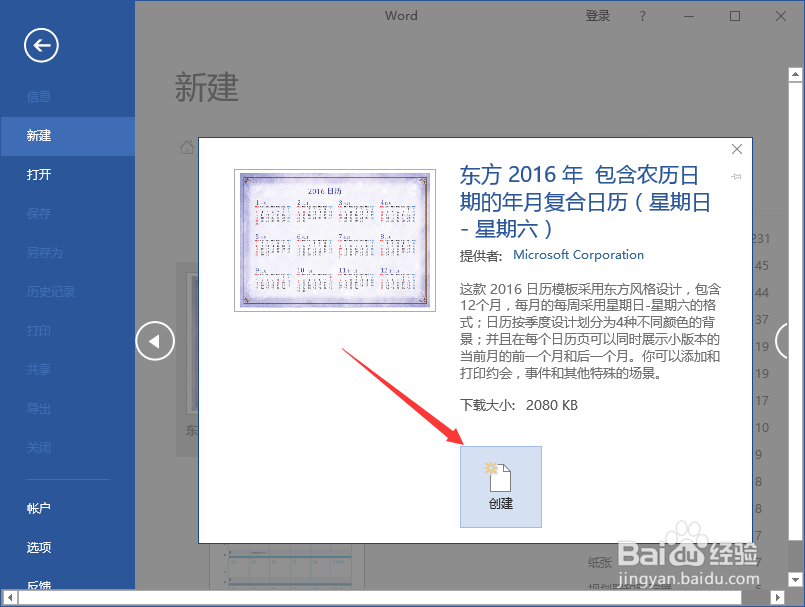Click the home icon behind the dialog
Image resolution: width=805 pixels, height=607 pixels.
pos(187,147)
